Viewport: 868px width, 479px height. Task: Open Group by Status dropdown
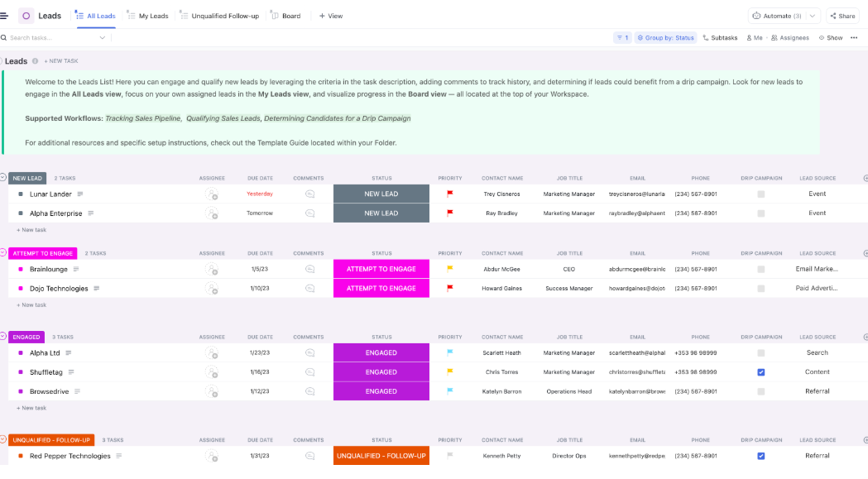pos(665,38)
